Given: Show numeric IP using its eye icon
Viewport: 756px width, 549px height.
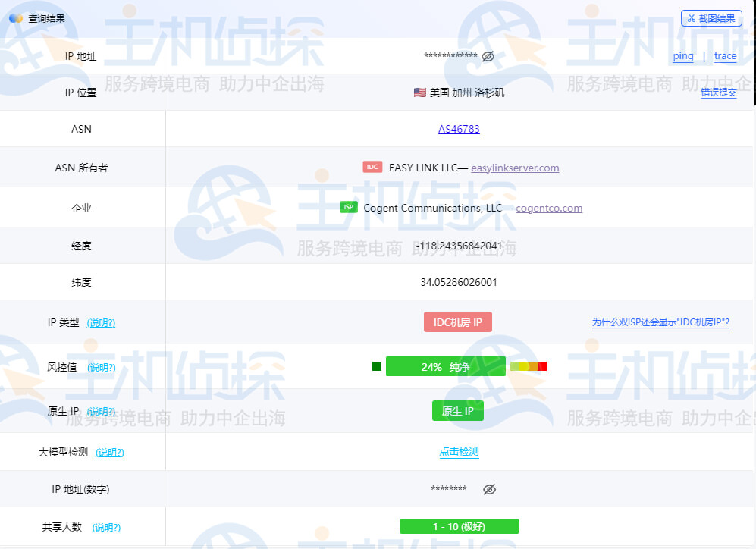Looking at the screenshot, I should coord(489,489).
